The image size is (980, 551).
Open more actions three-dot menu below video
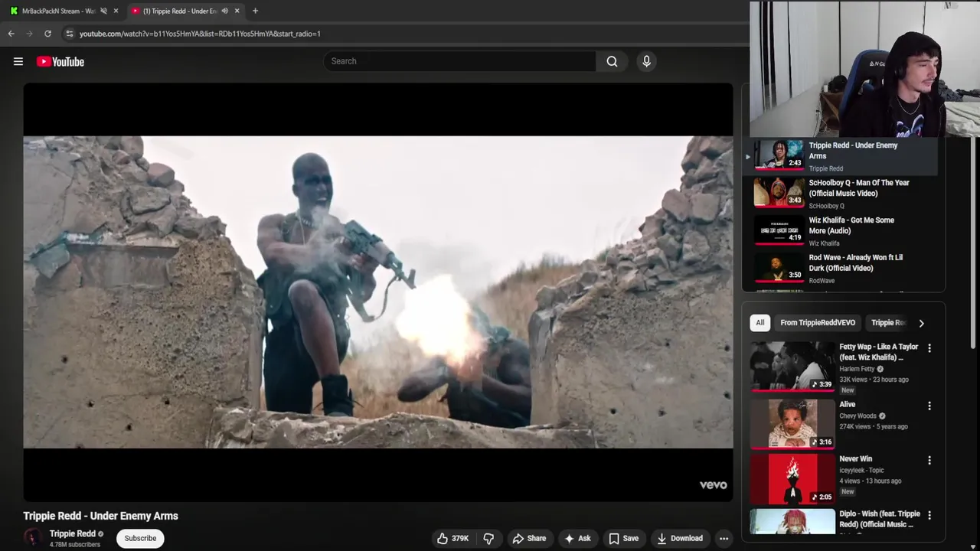click(x=724, y=539)
